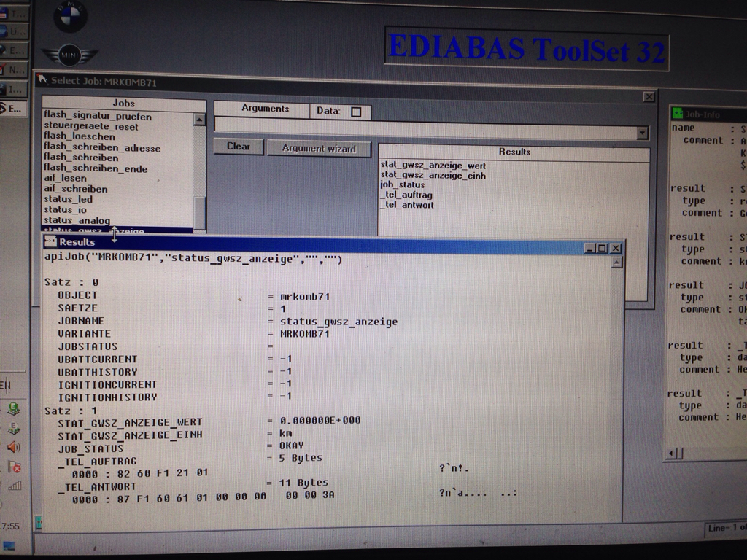Click the OKAY value of JOB_STATUS
The height and width of the screenshot is (560, 747).
click(292, 446)
